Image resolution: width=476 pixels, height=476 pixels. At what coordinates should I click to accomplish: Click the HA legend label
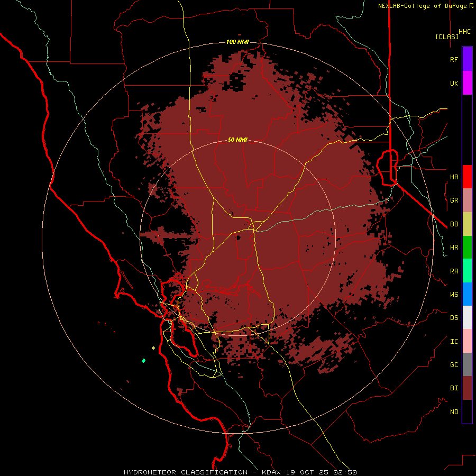(x=454, y=177)
